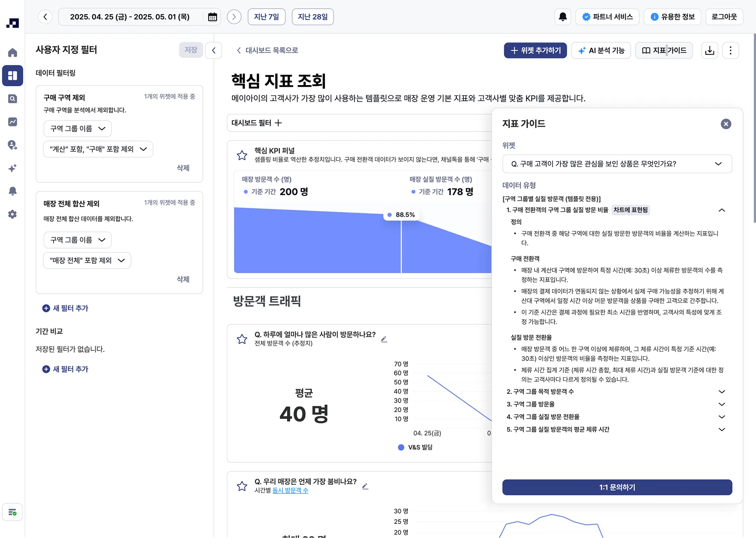Open the calendar date picker icon
This screenshot has height=538, width=756.
click(x=212, y=17)
